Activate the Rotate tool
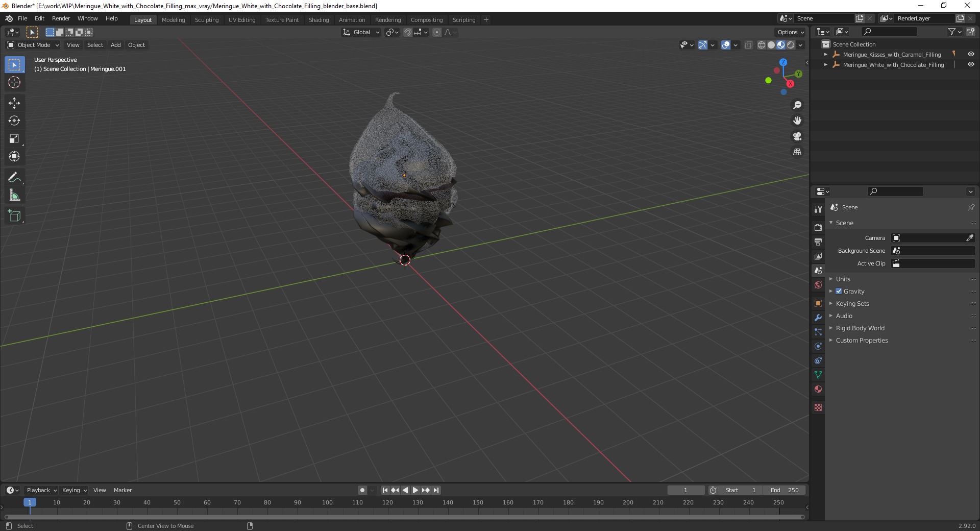The width and height of the screenshot is (980, 531). tap(14, 120)
